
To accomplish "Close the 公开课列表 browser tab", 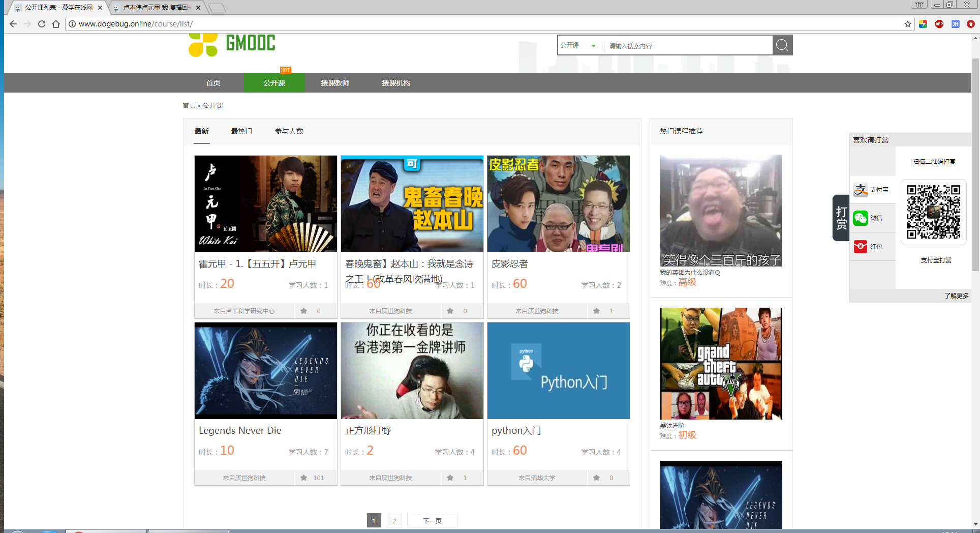I will pos(100,8).
